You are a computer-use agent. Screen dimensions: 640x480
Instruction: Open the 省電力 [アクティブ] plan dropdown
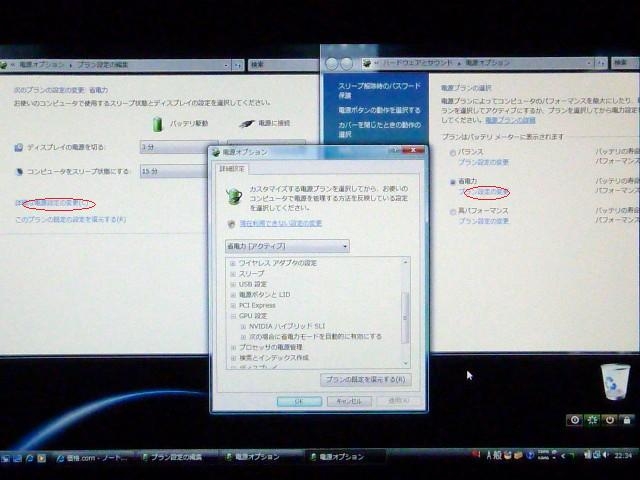click(287, 246)
